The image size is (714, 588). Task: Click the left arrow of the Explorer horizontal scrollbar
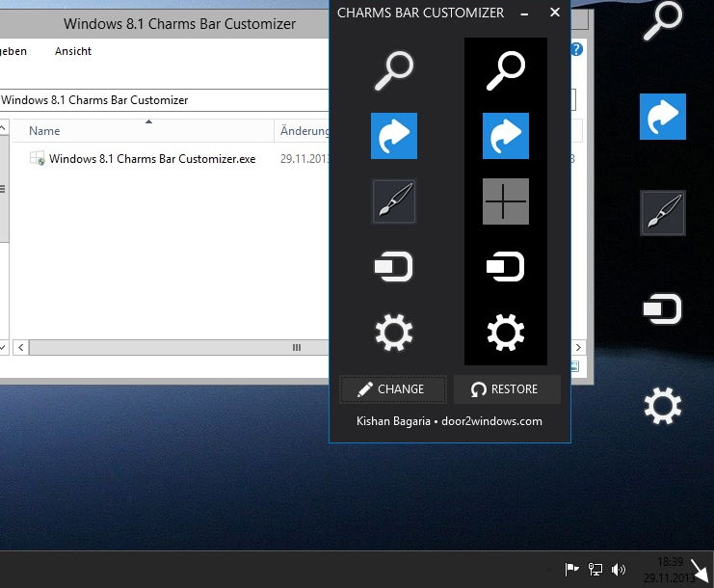(21, 348)
